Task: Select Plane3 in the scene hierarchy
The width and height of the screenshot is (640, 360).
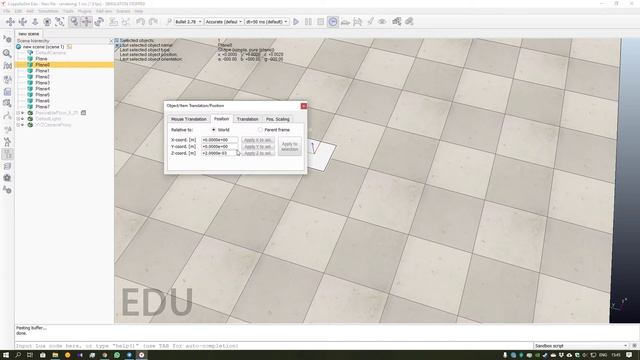Action: click(42, 83)
